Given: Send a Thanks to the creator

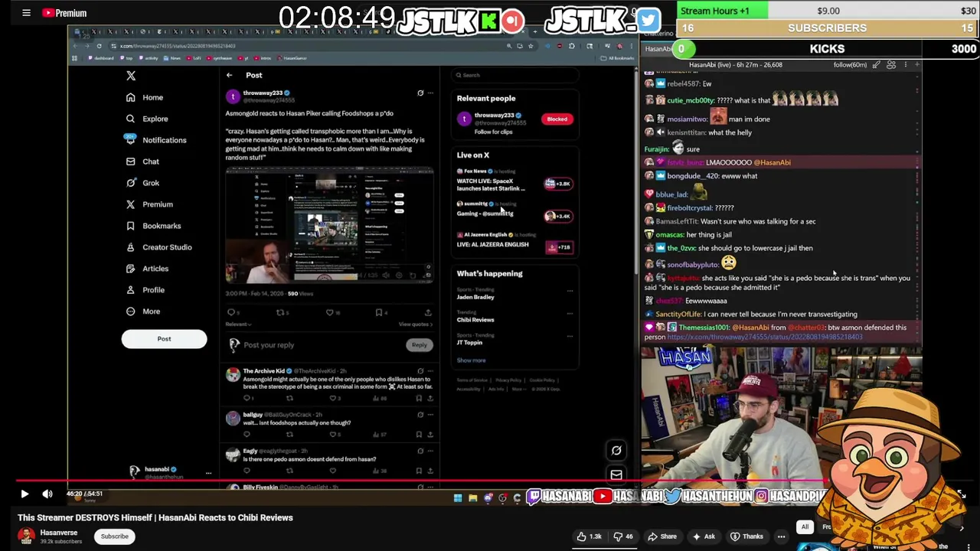Looking at the screenshot, I should tap(748, 536).
